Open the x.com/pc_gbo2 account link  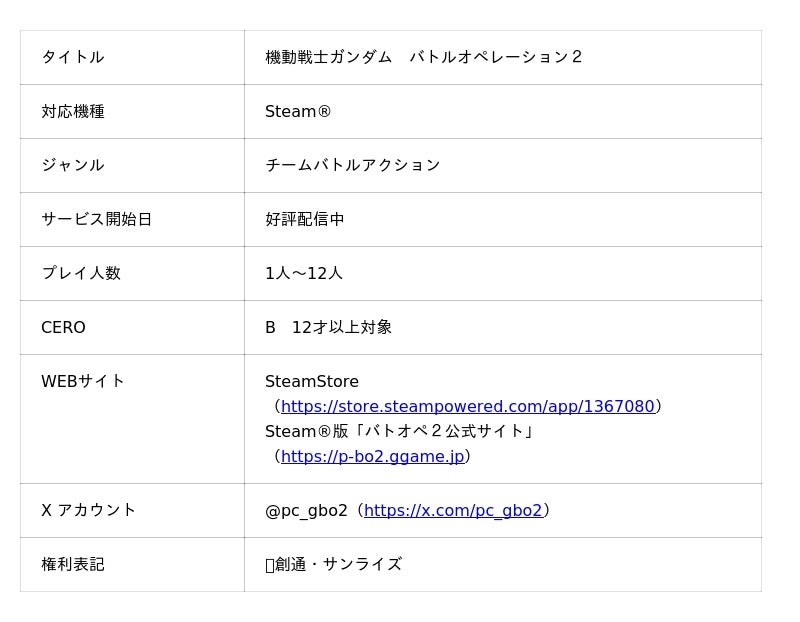point(453,510)
